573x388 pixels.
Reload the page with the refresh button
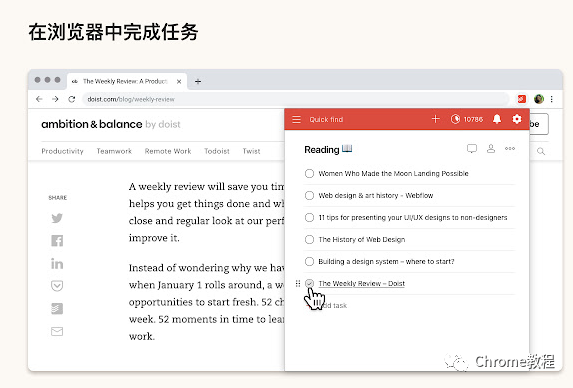coord(72,99)
